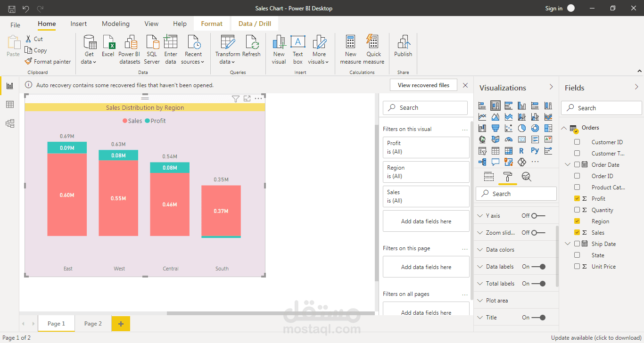This screenshot has width=644, height=343.
Task: Open the Fields well pane icon
Action: point(489,177)
